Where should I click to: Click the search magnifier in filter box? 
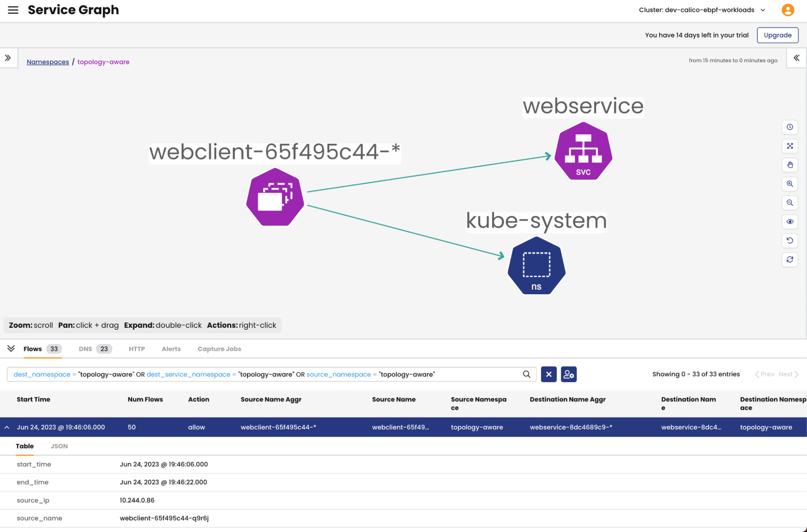(x=526, y=374)
